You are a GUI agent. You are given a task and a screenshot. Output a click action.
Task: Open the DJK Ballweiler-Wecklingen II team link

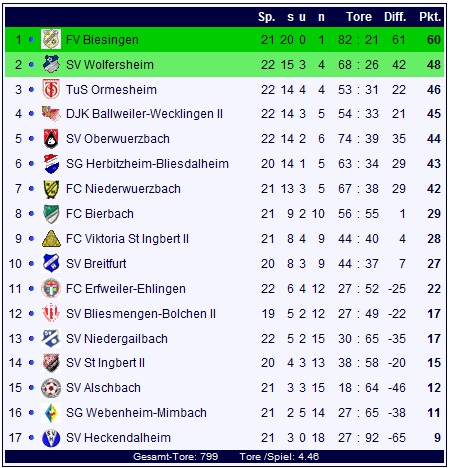[x=144, y=114]
